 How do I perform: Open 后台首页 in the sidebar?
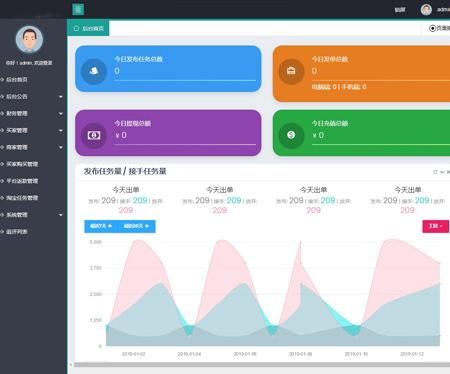[17, 80]
